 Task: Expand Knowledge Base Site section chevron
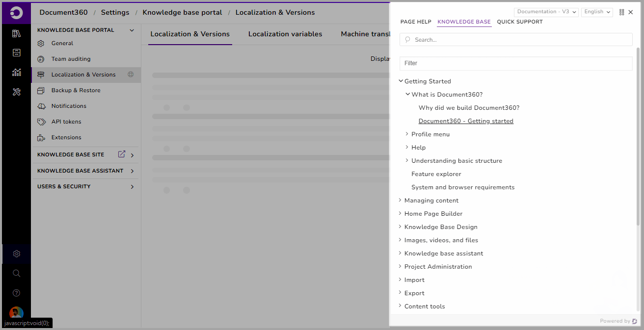coord(132,155)
